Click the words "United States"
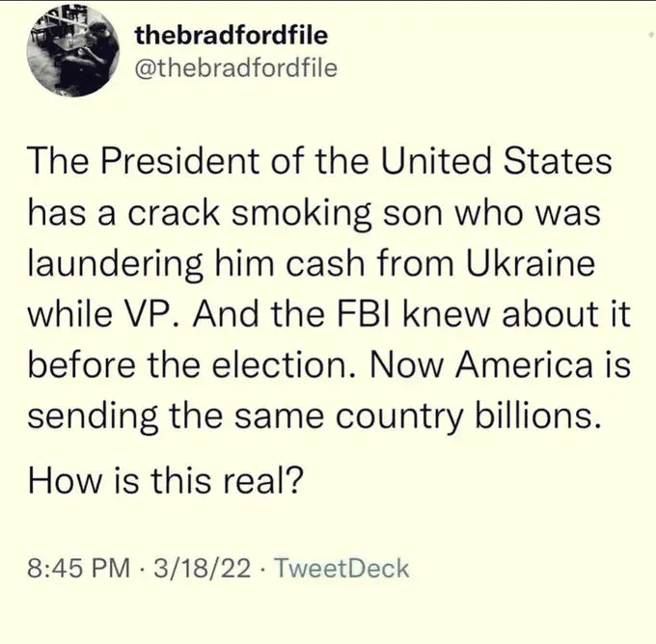656x644 pixels. (513, 161)
